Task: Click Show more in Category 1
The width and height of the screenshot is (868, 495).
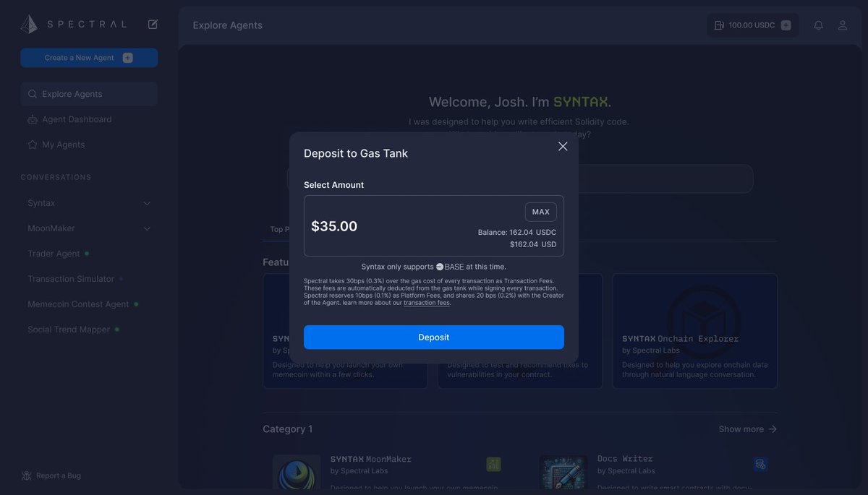Action: (748, 429)
